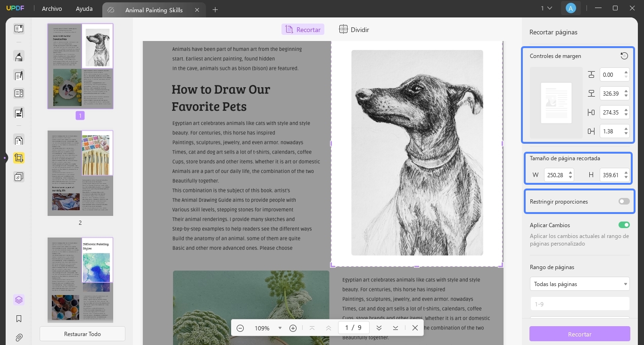
Task: Reset margin controls with the revert icon
Action: (624, 56)
